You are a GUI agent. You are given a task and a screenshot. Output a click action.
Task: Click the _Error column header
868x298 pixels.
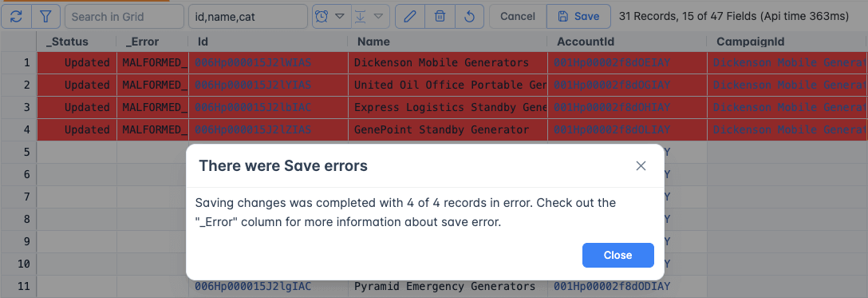tap(152, 42)
